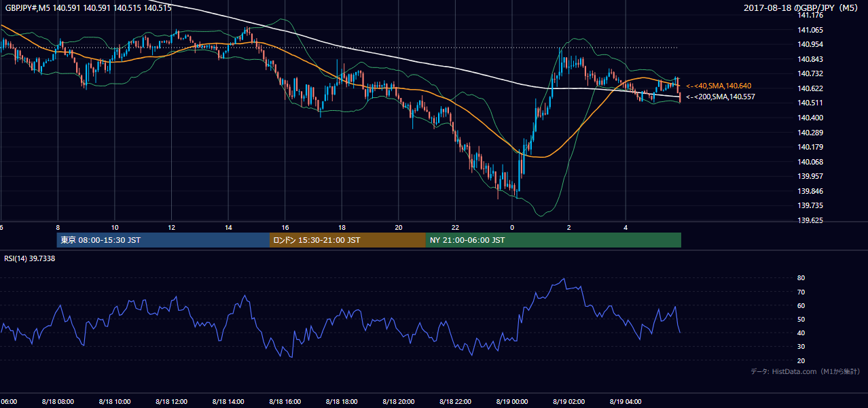Click the データ: HistData.com source credit
Image resolution: width=868 pixels, height=408 pixels.
(806, 371)
